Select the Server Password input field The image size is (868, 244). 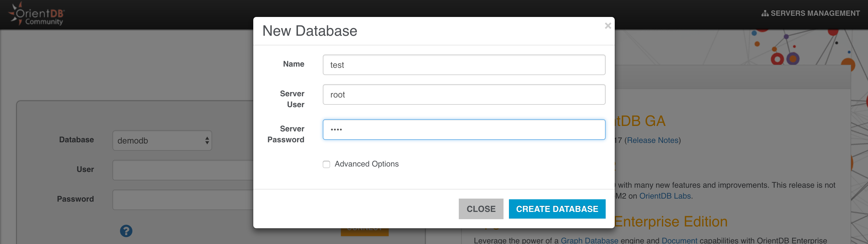(x=464, y=130)
